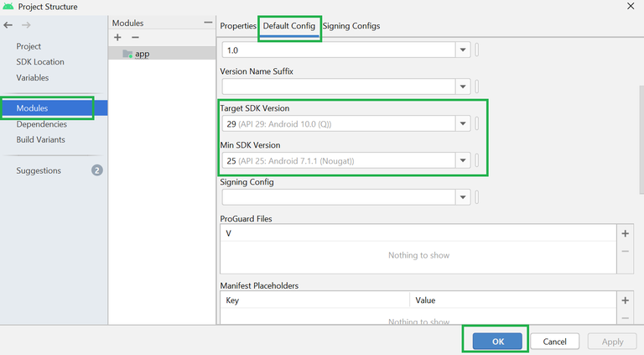Click the Cancel button
Screen dimensions: 644x355
(554, 342)
